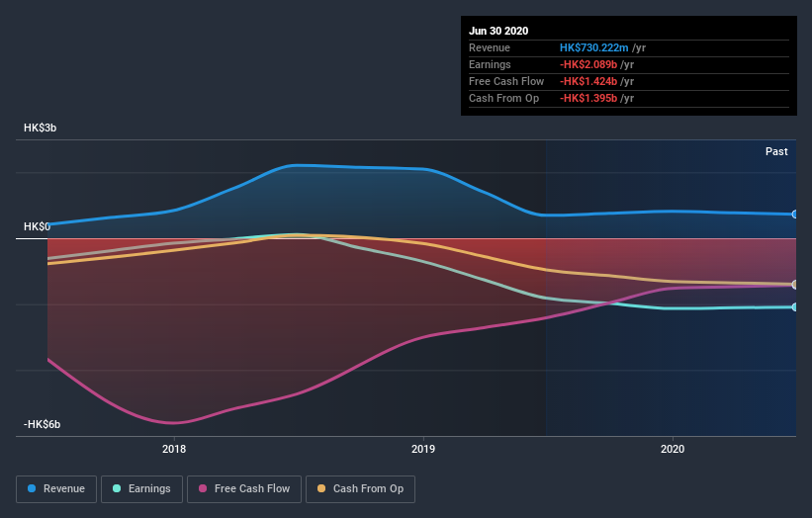Click the -HK$1.395b cash from op value
Viewport: 812px width, 518px height.
[x=588, y=98]
